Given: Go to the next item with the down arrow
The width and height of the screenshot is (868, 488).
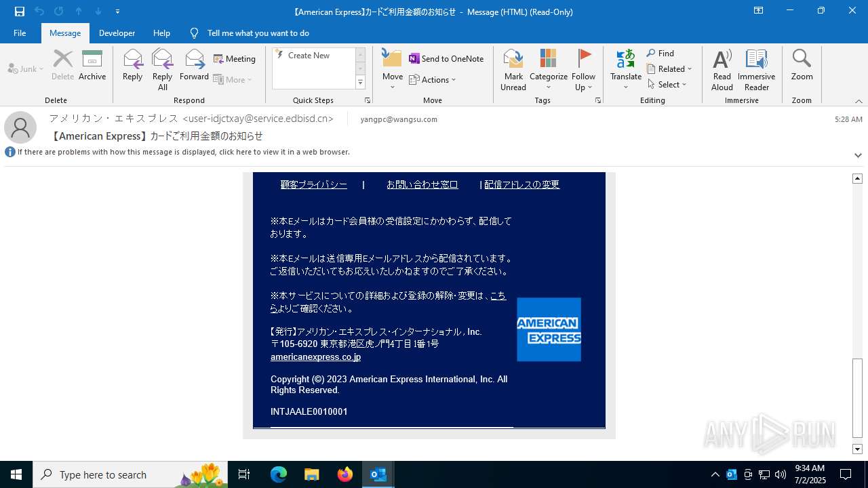Looking at the screenshot, I should 98,12.
